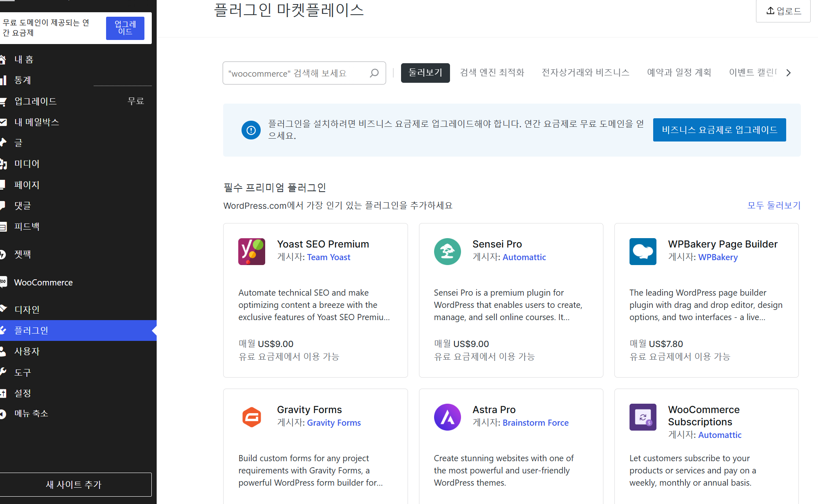The image size is (818, 504).
Task: Click the WooCommerce Subscriptions plugin icon
Action: (643, 417)
